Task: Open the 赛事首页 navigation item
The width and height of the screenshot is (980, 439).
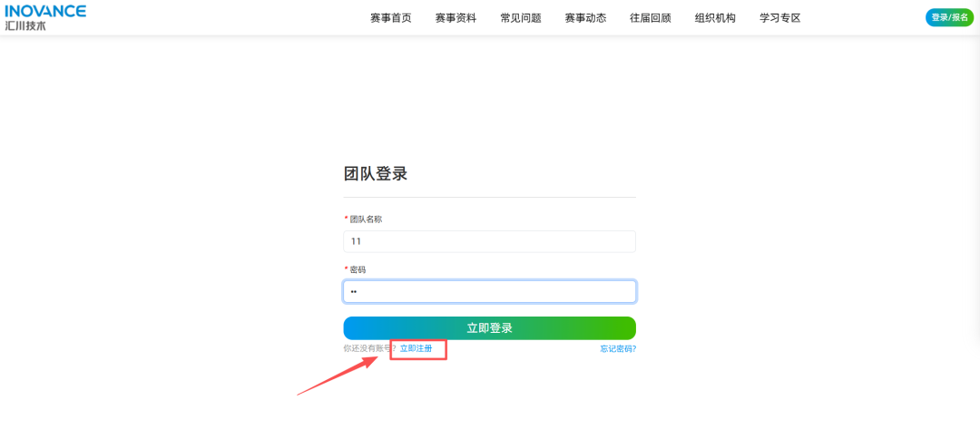Action: tap(390, 18)
